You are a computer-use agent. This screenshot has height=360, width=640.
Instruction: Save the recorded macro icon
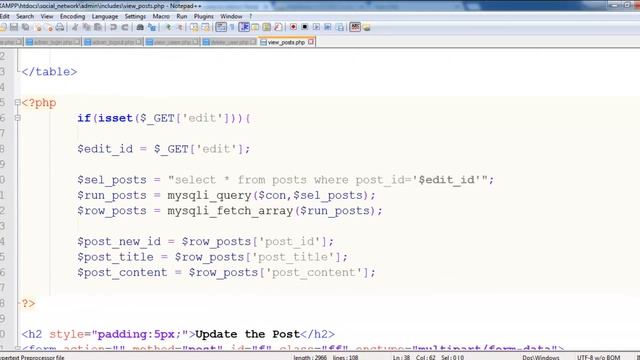point(340,27)
